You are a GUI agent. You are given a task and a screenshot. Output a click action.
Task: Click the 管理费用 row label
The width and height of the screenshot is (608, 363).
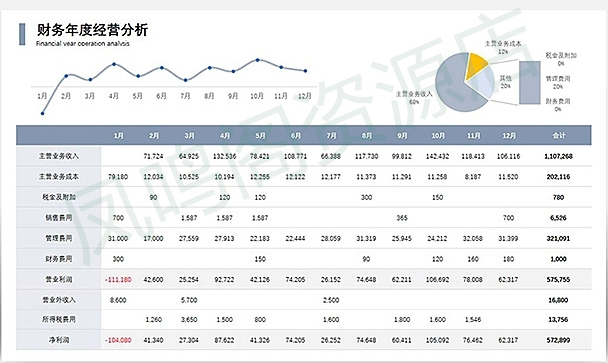click(x=59, y=238)
